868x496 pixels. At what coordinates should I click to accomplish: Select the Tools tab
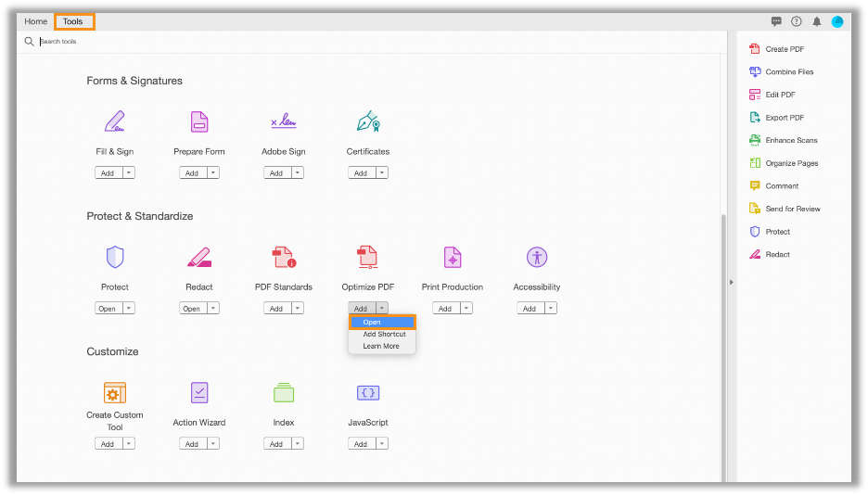[x=74, y=21]
